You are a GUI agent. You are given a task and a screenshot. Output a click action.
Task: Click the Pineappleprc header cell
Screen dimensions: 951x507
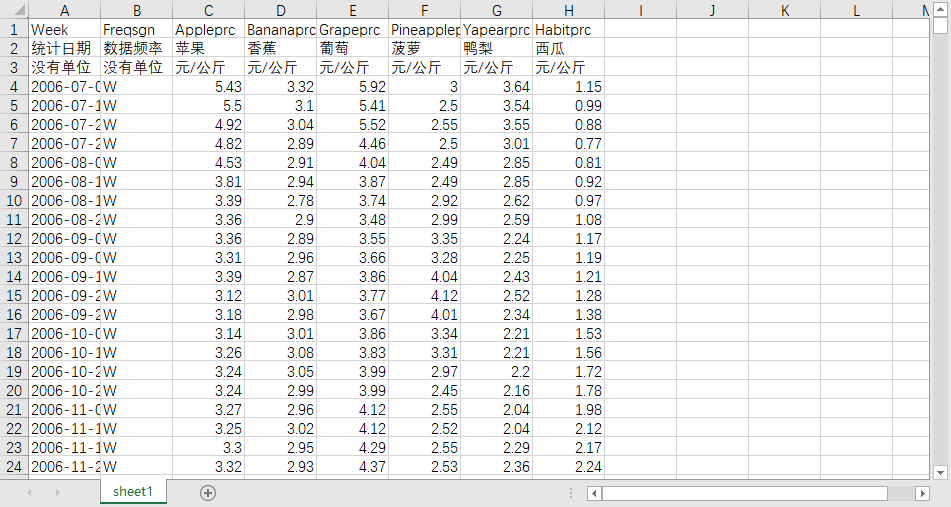coord(425,29)
